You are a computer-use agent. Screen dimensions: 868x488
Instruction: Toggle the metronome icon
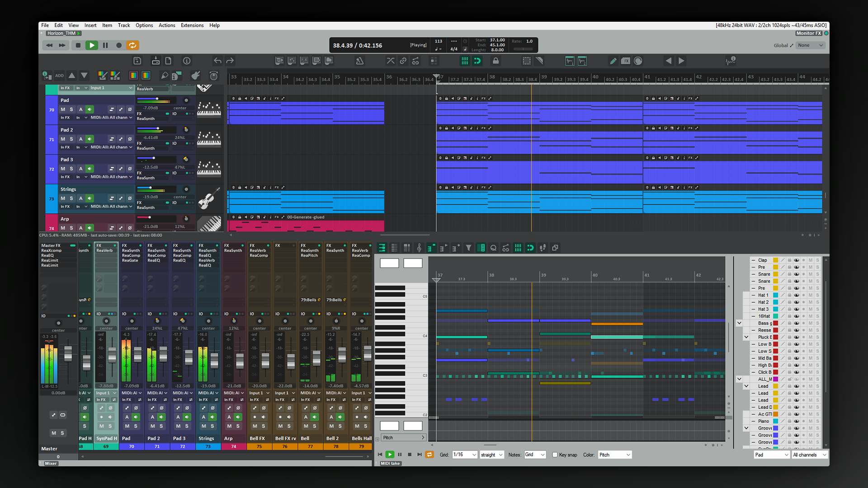pyautogui.click(x=359, y=61)
